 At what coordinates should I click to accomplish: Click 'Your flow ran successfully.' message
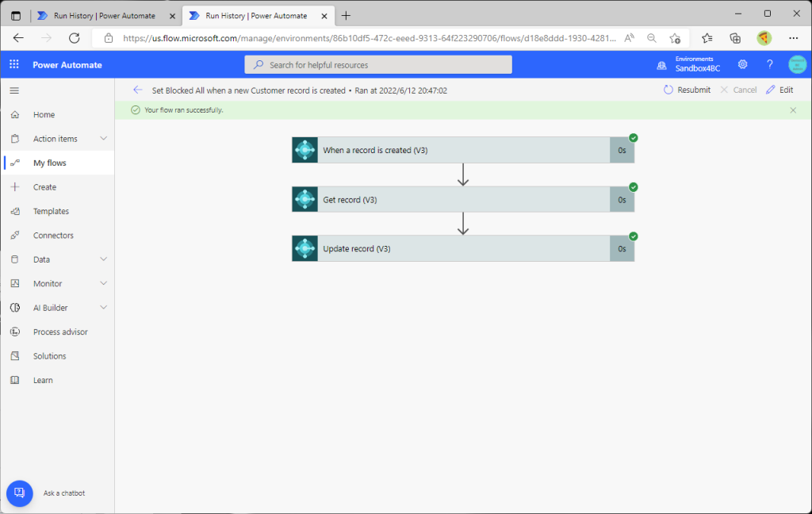184,109
